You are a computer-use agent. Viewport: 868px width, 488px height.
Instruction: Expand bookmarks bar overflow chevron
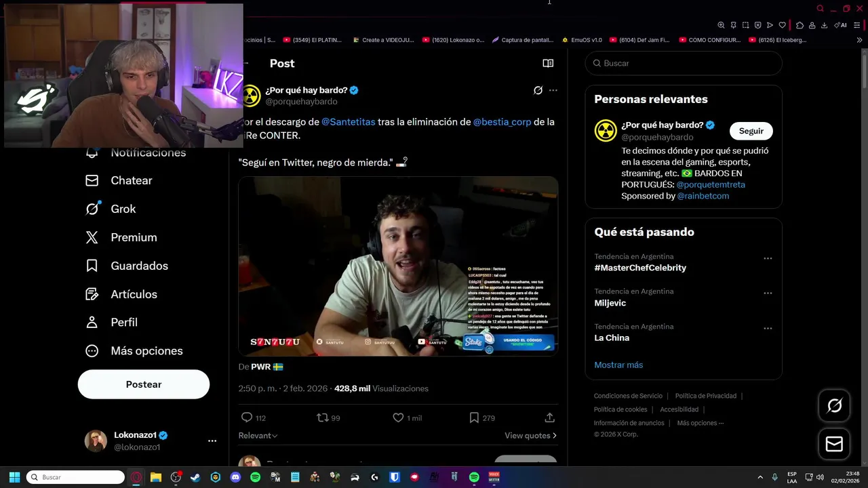coord(860,40)
